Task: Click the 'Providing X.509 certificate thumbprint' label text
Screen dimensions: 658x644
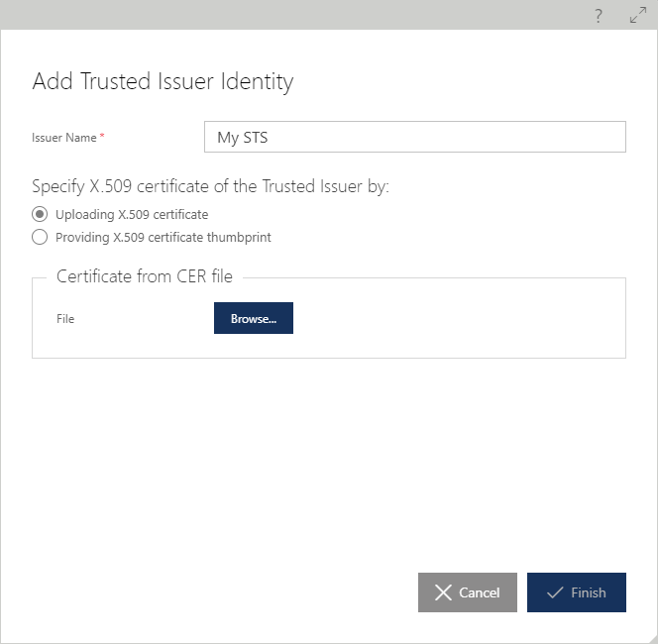Action: click(164, 238)
